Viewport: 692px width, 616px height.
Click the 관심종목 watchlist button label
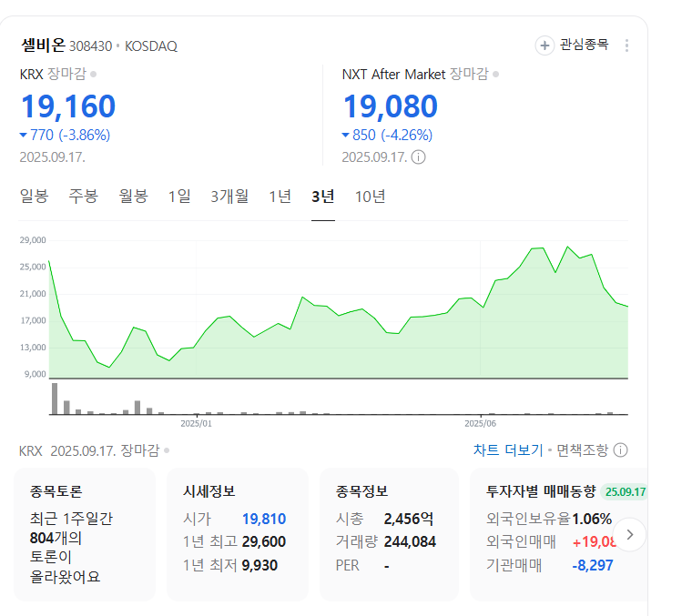click(585, 45)
